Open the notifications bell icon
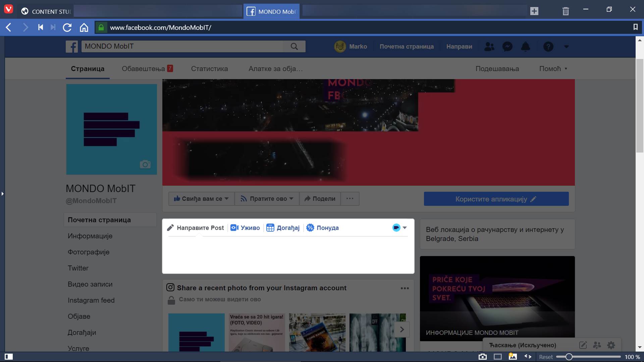Image resolution: width=644 pixels, height=362 pixels. [x=525, y=47]
